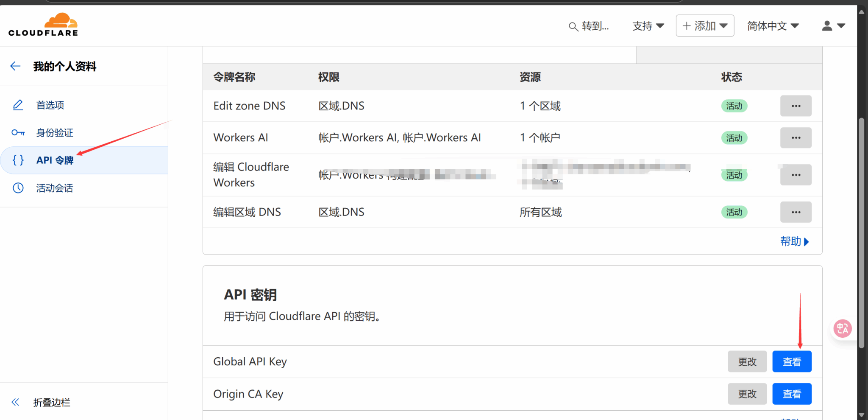Click the 1 个帐户 resource cell
Viewport: 868px width, 420px height.
pos(540,137)
